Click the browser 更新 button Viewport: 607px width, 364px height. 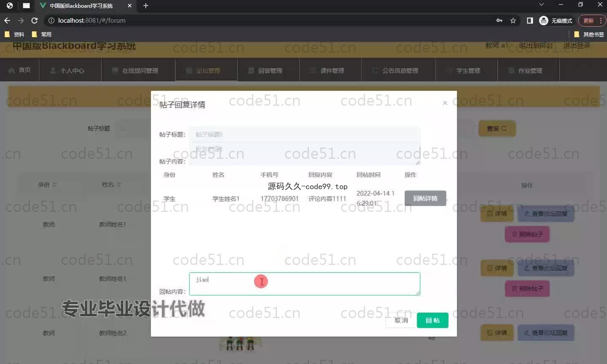coord(592,20)
